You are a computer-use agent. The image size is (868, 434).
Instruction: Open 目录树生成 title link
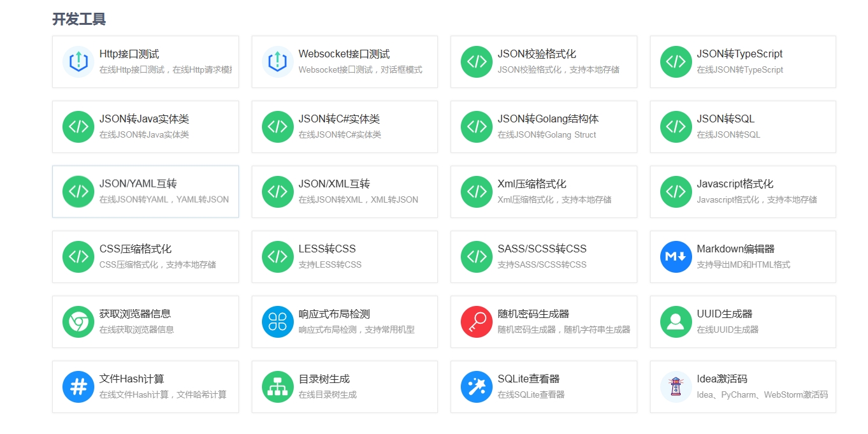(x=324, y=379)
